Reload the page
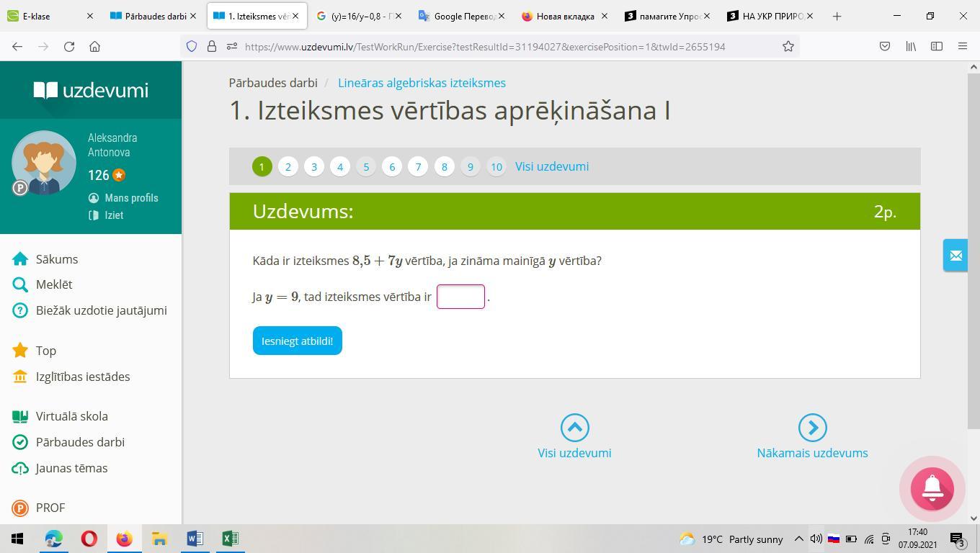Image resolution: width=980 pixels, height=553 pixels. (x=69, y=46)
